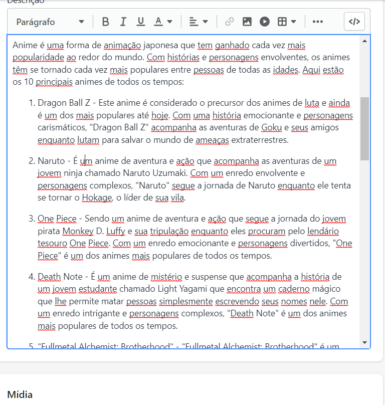The width and height of the screenshot is (385, 405).
Task: Click the insert video icon
Action: click(265, 22)
